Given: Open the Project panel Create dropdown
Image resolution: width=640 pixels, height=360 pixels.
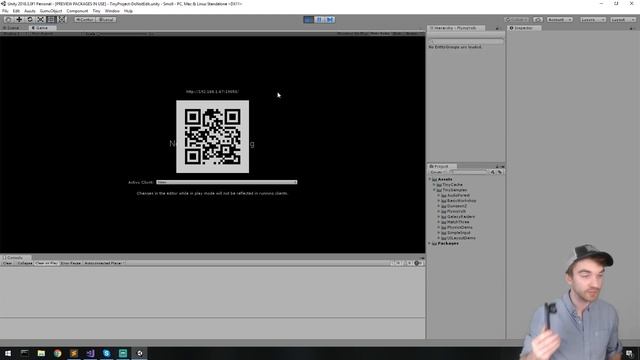Looking at the screenshot, I should tap(438, 172).
